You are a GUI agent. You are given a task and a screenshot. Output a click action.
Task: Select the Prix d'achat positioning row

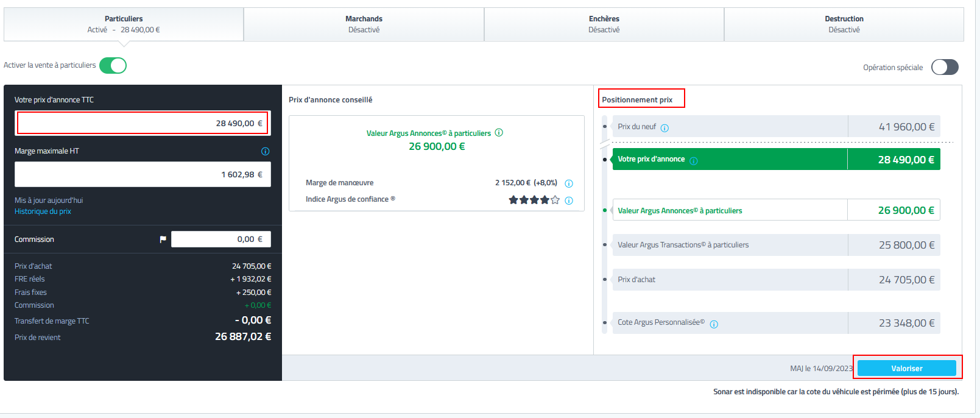tap(776, 280)
